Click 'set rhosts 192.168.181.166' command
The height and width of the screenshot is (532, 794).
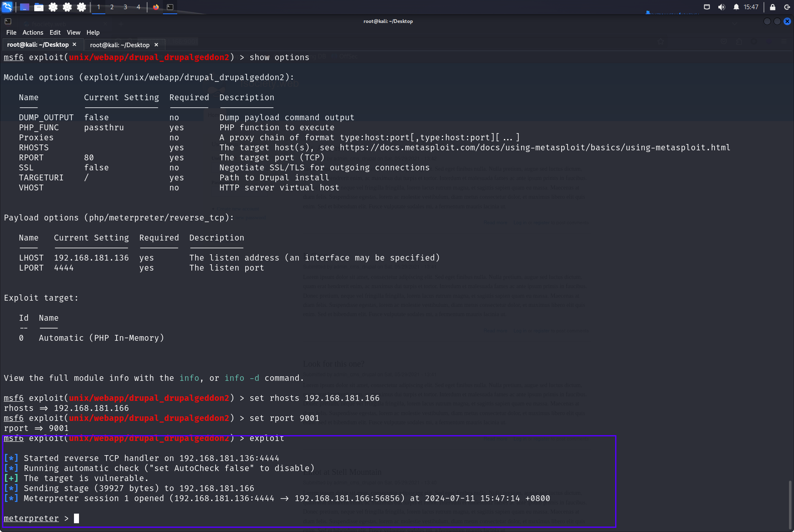click(x=315, y=398)
